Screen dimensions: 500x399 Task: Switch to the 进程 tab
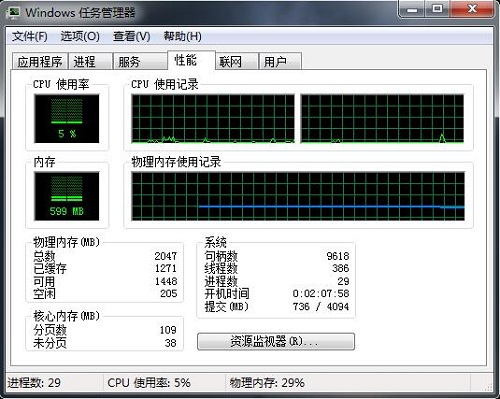[x=90, y=61]
